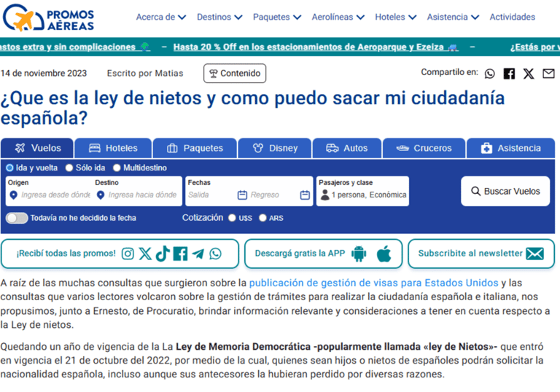Switch to Cruceros search tab
The image size is (560, 392).
[424, 148]
